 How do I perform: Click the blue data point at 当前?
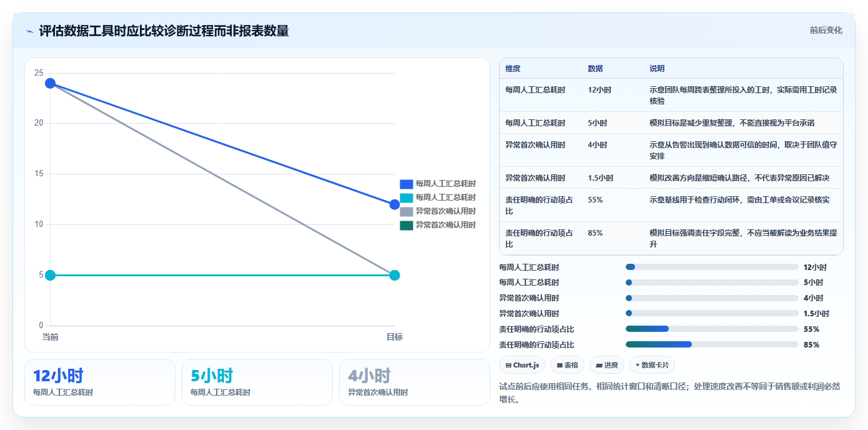51,83
